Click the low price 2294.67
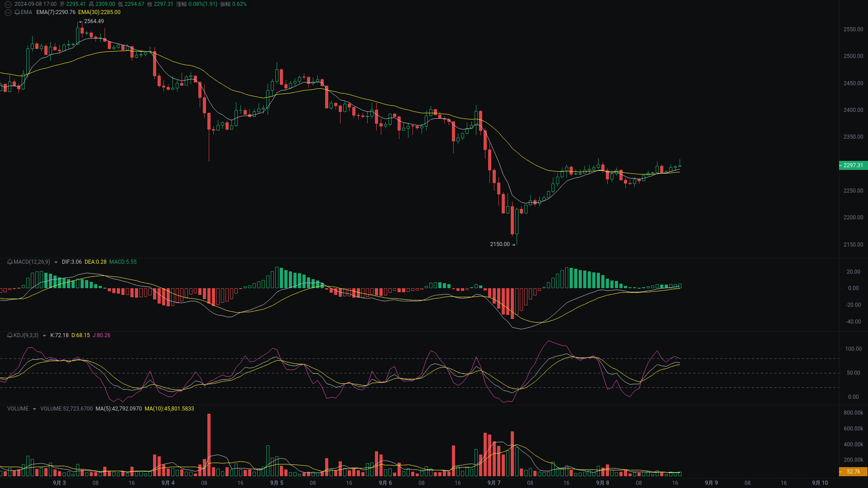 click(134, 4)
